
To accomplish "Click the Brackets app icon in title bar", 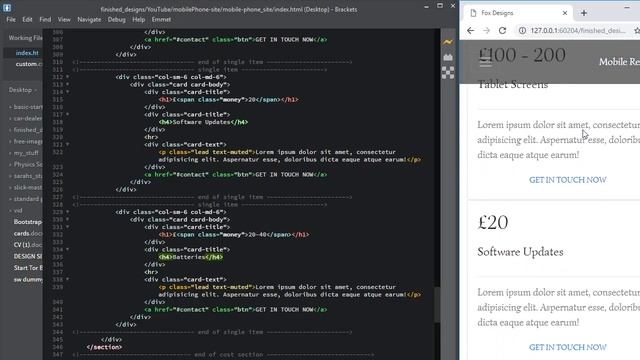I will point(7,7).
